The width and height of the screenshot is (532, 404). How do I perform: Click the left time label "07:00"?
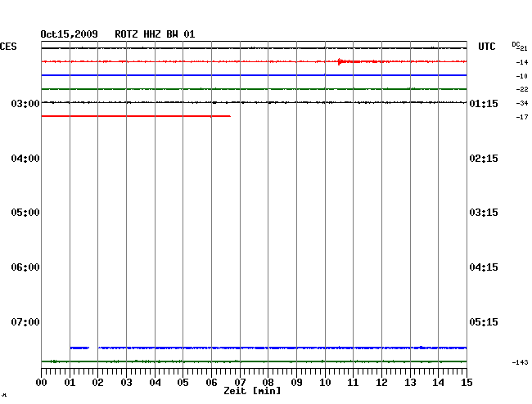(25, 322)
